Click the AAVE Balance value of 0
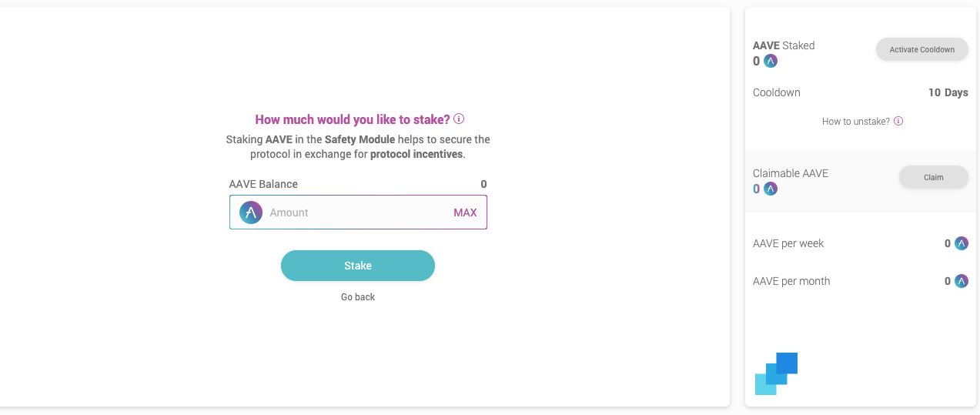 click(x=484, y=184)
